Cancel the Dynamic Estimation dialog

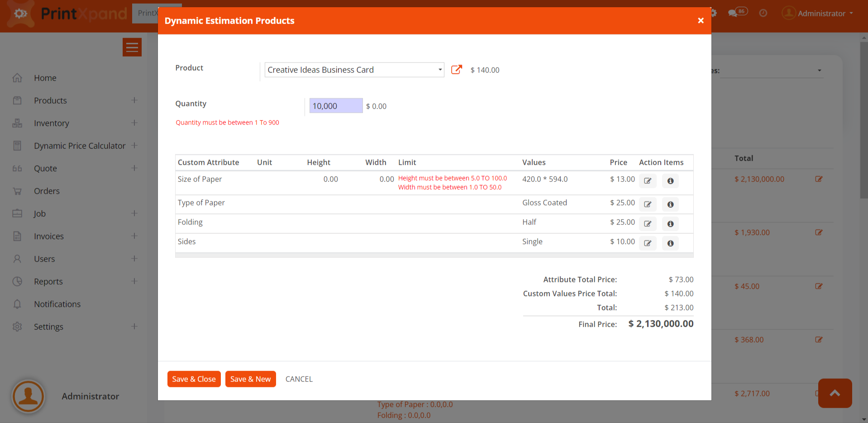click(x=299, y=379)
